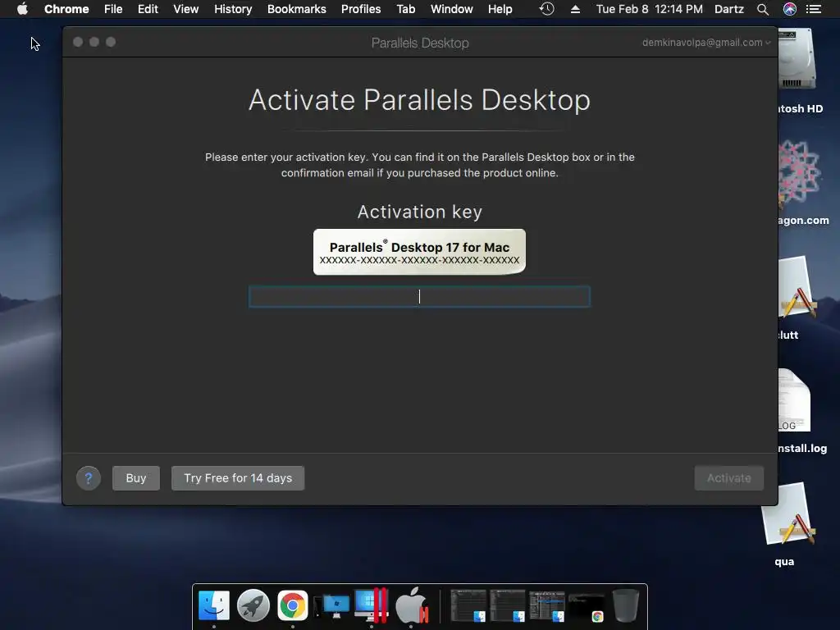This screenshot has height=630, width=840.
Task: Open Spotlight search magnifier icon
Action: (x=763, y=9)
